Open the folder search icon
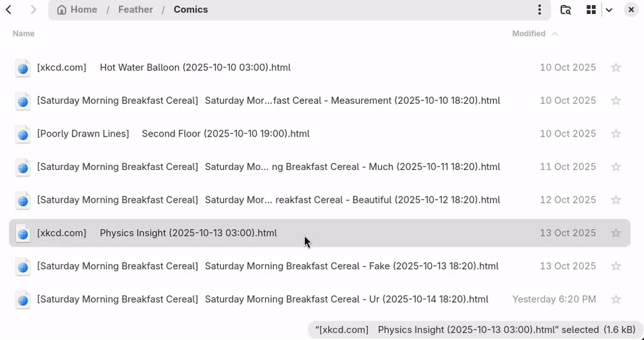Viewport: 644px width, 340px height. [565, 10]
